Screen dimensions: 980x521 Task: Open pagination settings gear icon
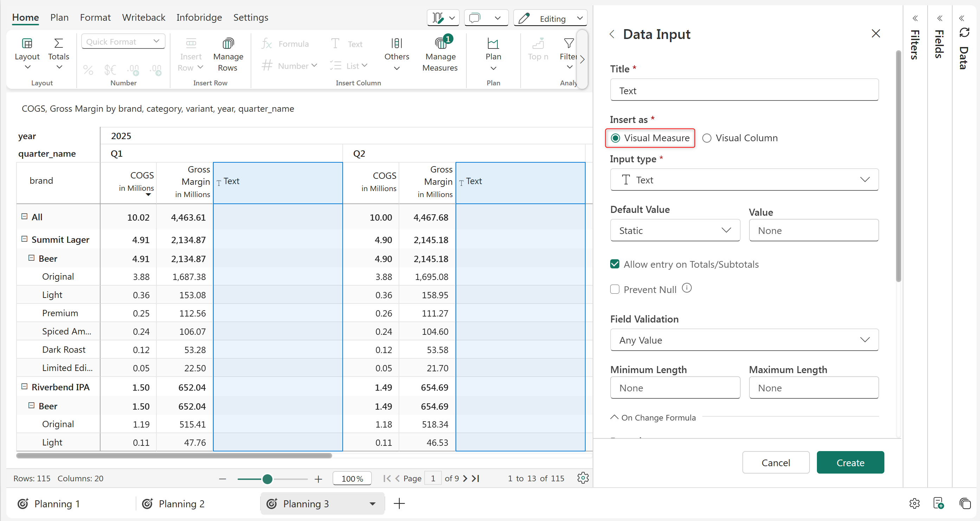click(582, 478)
